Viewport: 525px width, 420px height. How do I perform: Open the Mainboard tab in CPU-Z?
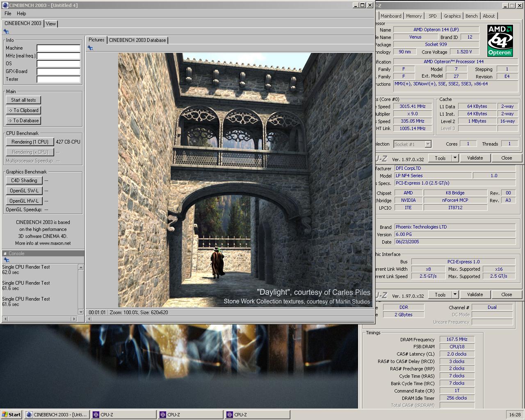[391, 16]
